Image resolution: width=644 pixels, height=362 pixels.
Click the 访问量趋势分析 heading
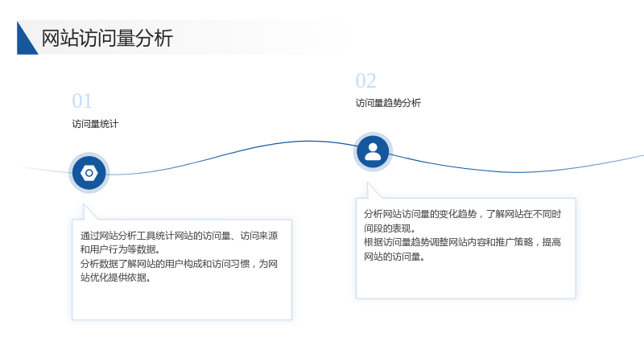(x=388, y=103)
